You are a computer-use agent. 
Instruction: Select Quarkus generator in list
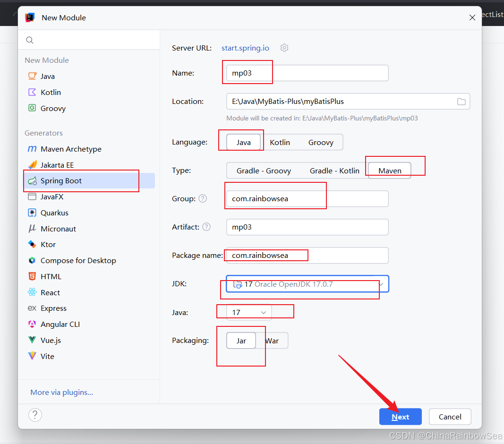(89, 213)
